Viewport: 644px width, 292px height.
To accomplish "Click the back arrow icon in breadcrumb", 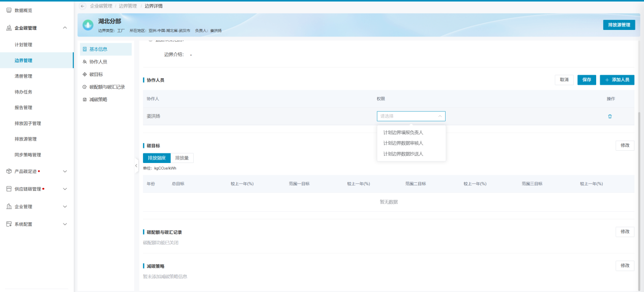I will point(83,6).
